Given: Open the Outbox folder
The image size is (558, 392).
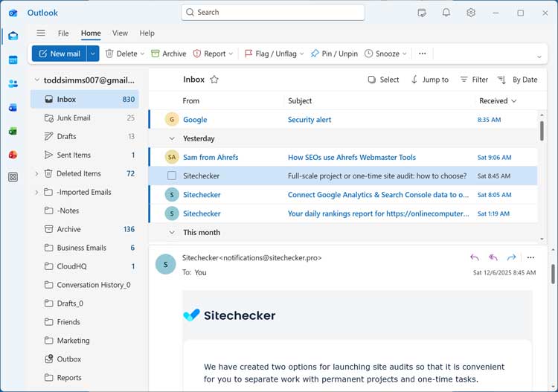Looking at the screenshot, I should coord(85,359).
